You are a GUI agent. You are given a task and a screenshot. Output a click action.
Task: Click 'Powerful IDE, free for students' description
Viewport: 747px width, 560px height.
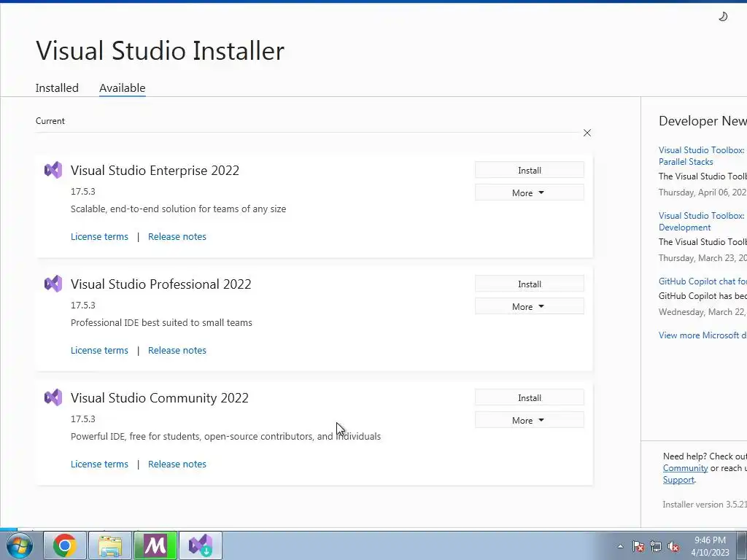pos(226,436)
